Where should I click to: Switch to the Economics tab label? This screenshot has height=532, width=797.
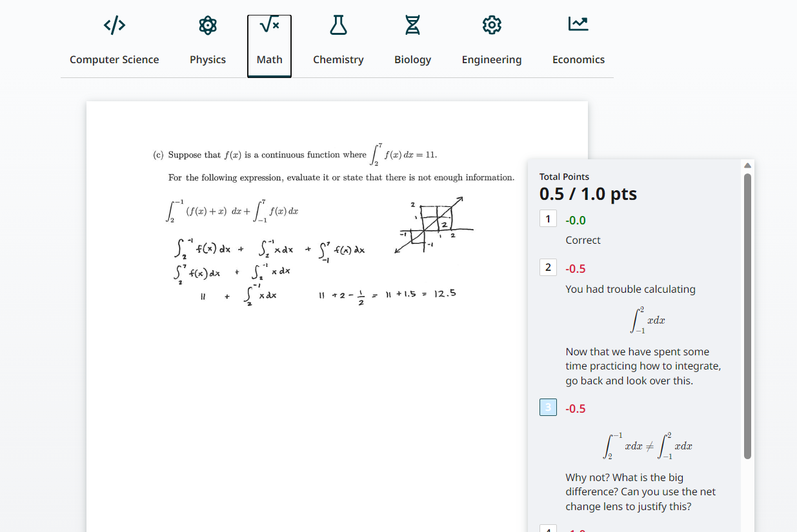click(578, 59)
